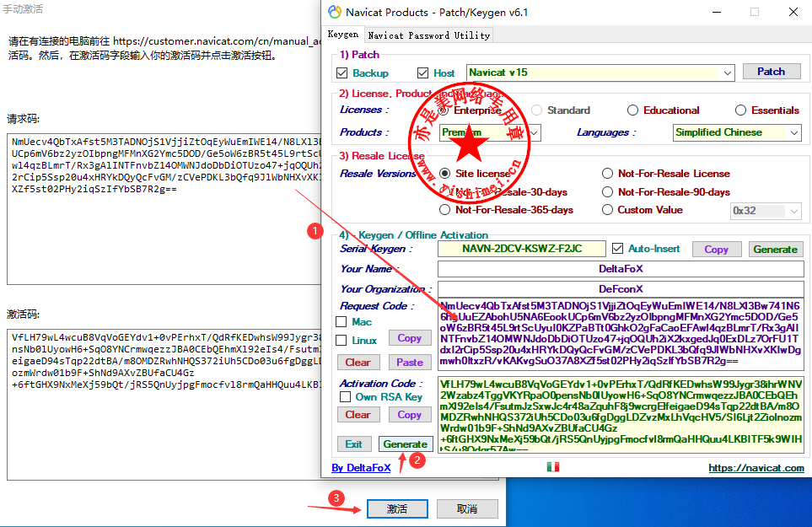Copy the serial key using the Serial Keygen Copy button
Image resolution: width=812 pixels, height=527 pixels.
point(716,249)
